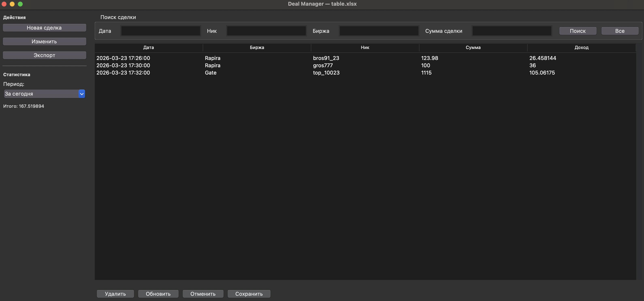The height and width of the screenshot is (301, 644).
Task: Select the Gate exchange cell
Action: pos(257,73)
